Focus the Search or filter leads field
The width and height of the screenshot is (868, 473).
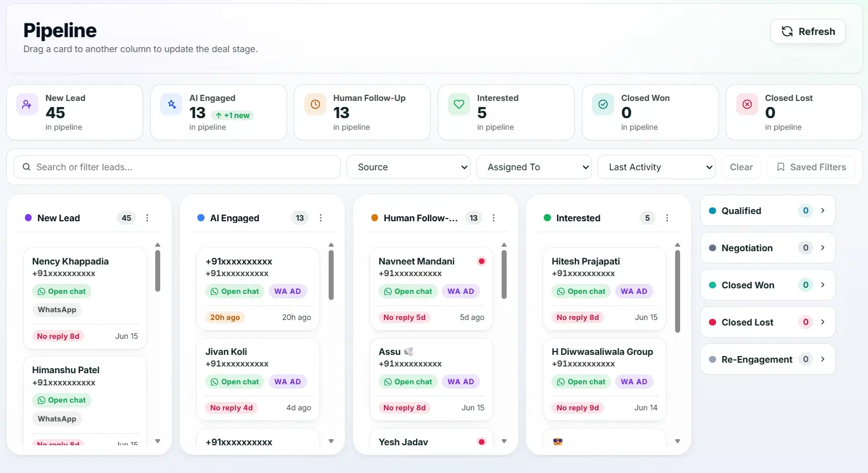[x=177, y=167]
